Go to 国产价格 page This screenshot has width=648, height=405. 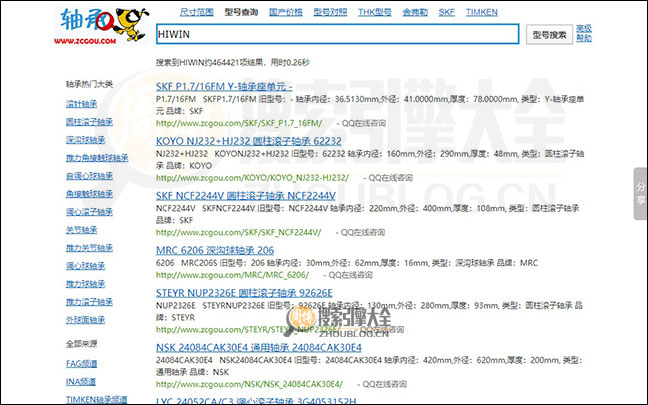[x=286, y=12]
